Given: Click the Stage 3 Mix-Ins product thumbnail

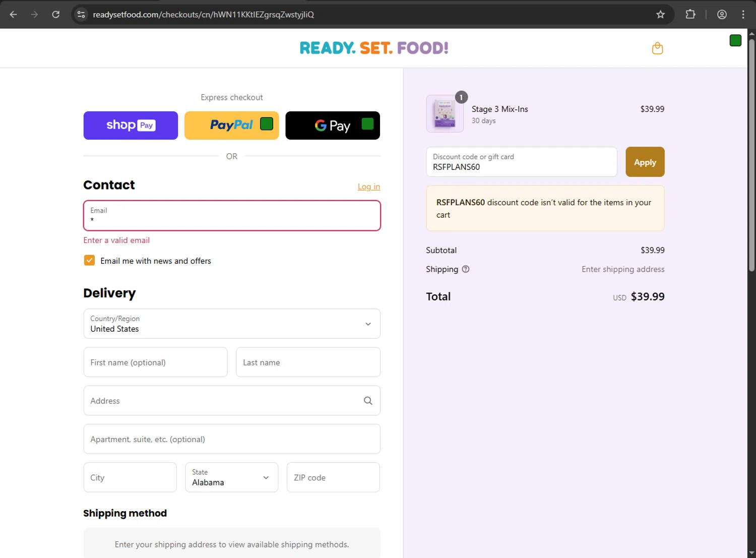Looking at the screenshot, I should (x=445, y=114).
